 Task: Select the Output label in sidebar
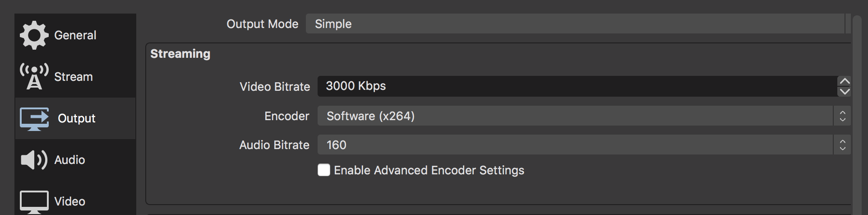point(77,118)
